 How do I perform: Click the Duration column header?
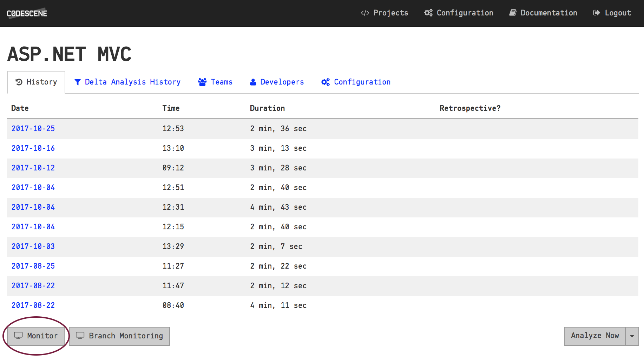coord(267,108)
